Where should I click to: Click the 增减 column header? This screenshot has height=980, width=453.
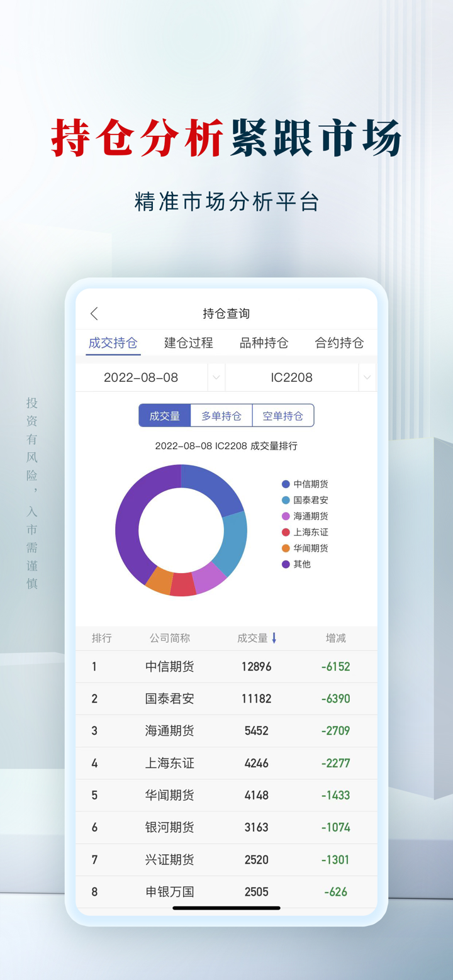click(335, 638)
